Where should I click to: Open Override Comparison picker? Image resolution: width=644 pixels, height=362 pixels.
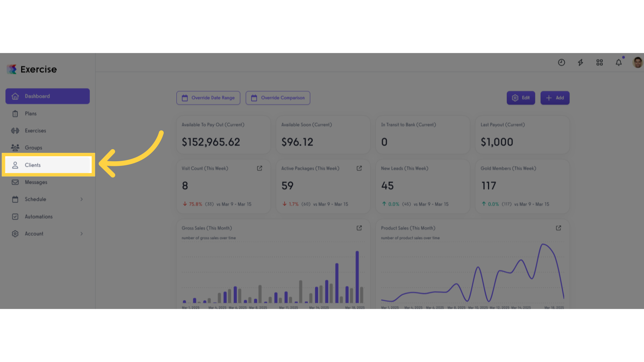tap(278, 98)
